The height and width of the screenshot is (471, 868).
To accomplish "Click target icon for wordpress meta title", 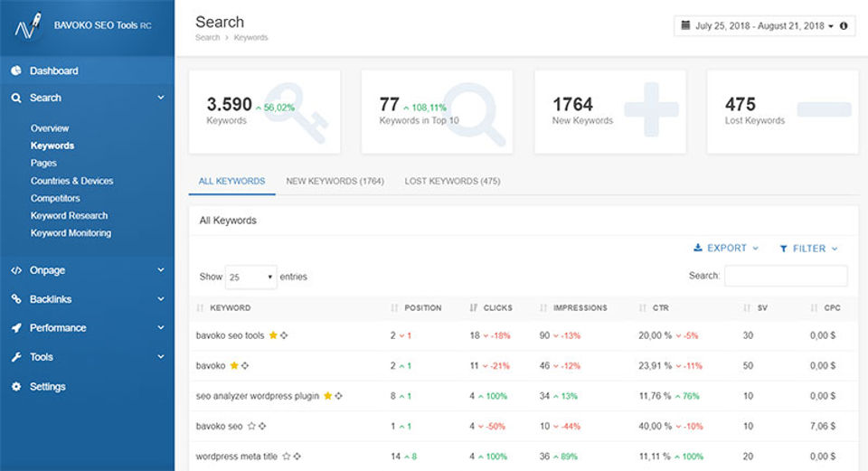I will pos(297,457).
